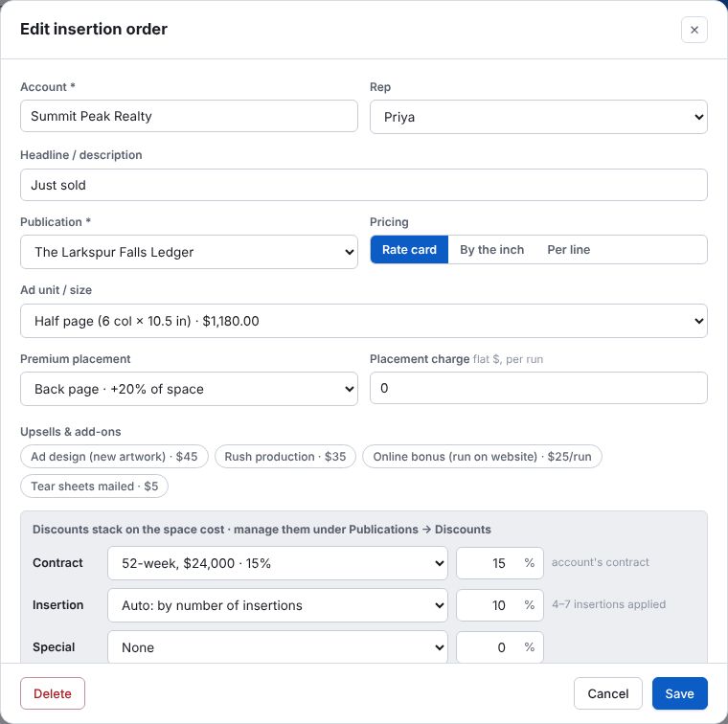Open the Rep dropdown showing Priya

[x=538, y=117]
